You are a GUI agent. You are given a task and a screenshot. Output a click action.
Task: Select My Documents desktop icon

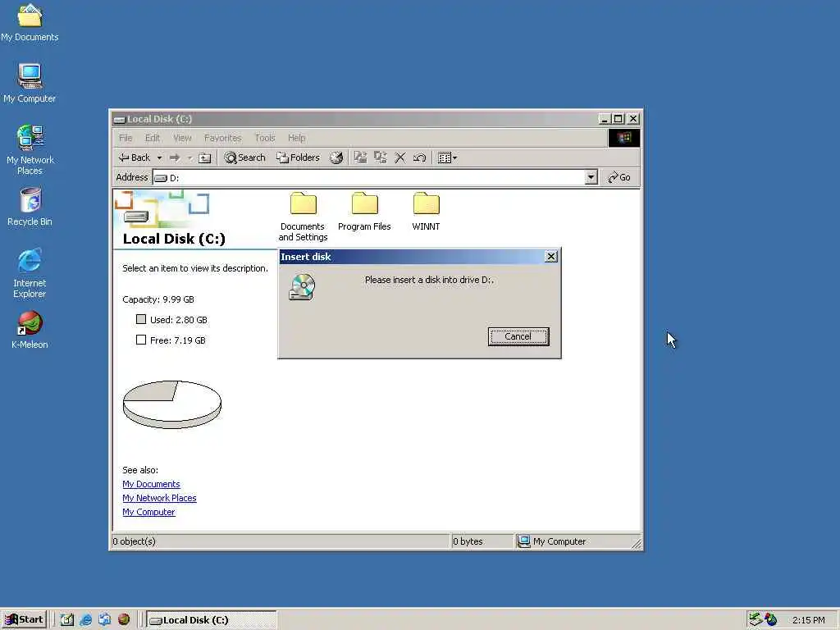30,22
